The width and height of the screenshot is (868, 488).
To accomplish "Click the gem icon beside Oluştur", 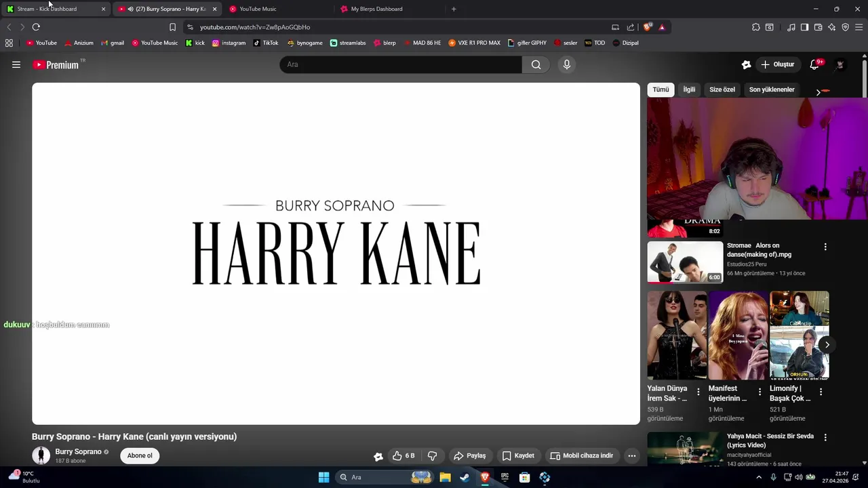I will (747, 64).
